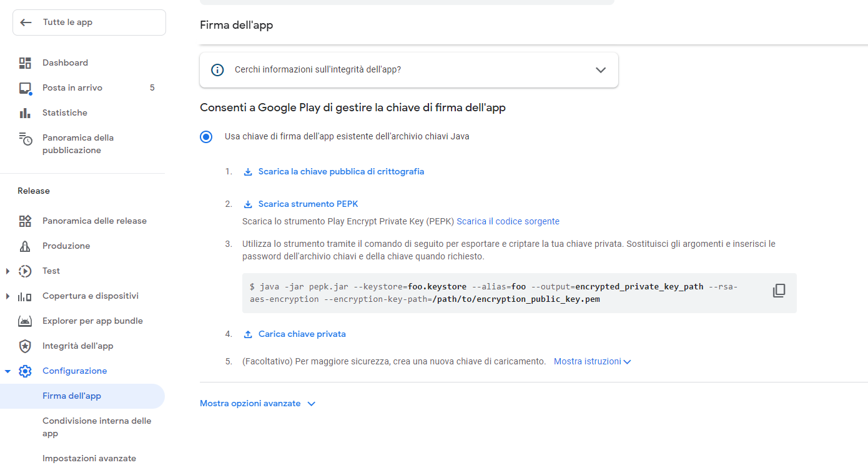
Task: Expand the Test section in sidebar
Action: click(8, 271)
